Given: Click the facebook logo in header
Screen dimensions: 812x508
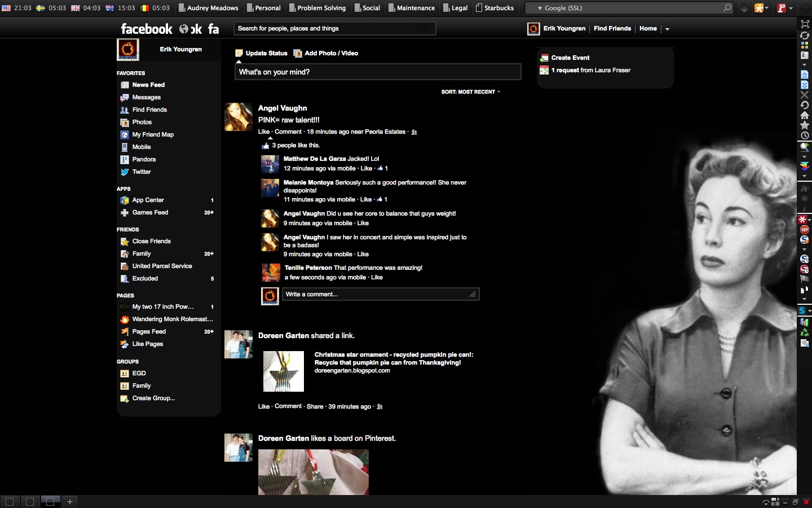Looking at the screenshot, I should (147, 29).
